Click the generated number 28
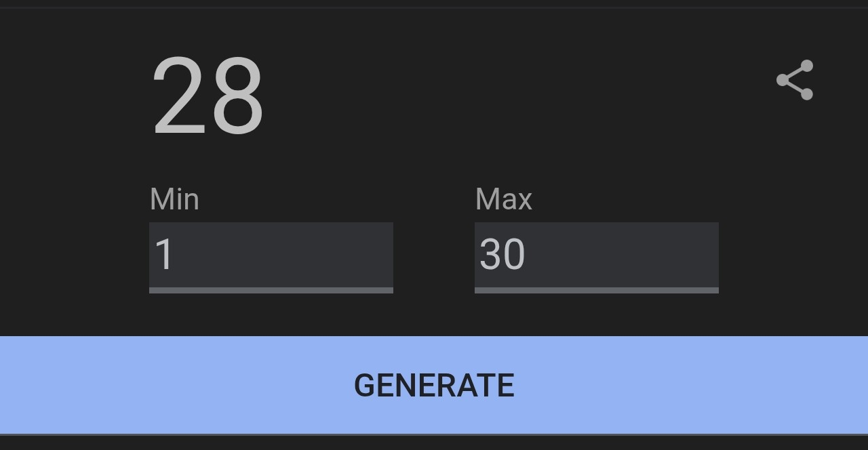The image size is (868, 450). 208,96
